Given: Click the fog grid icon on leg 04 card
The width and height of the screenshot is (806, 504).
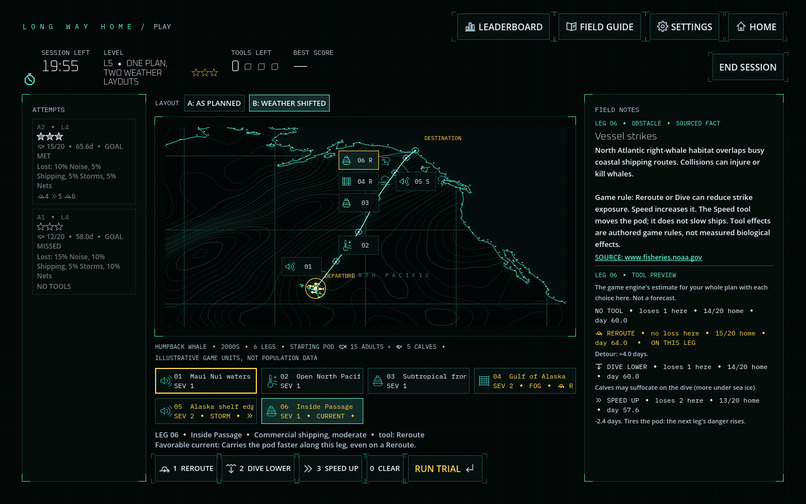Looking at the screenshot, I should point(484,381).
